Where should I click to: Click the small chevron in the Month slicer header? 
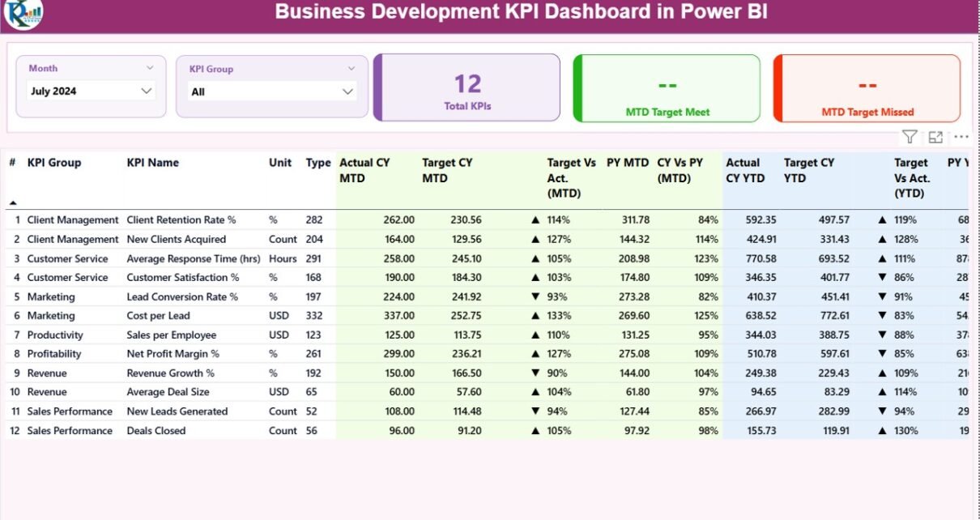(x=150, y=69)
